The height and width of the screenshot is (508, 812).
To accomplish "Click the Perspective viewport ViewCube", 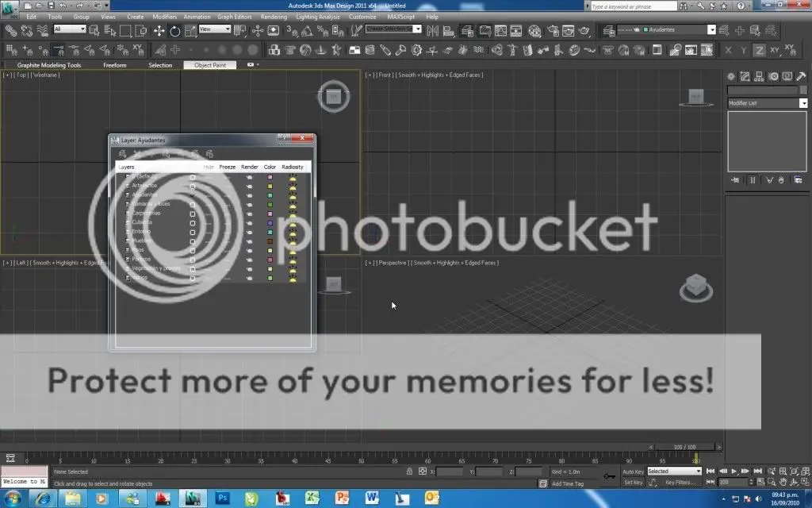I will coord(696,288).
